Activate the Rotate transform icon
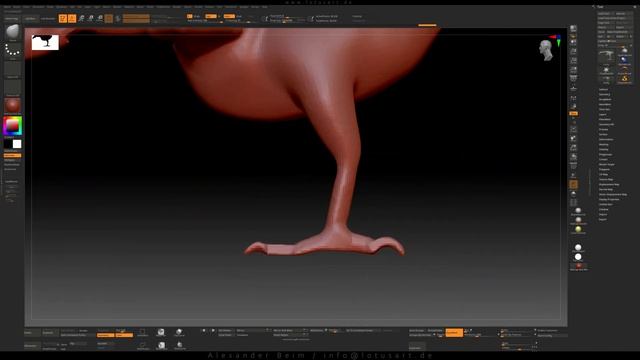 click(100, 18)
